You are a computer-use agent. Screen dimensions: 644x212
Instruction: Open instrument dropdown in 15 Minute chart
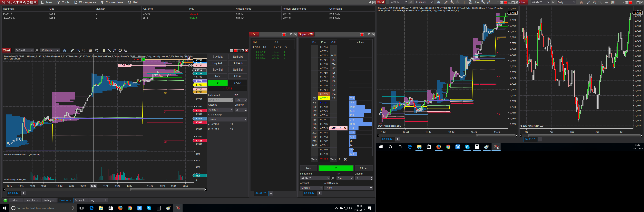[24, 50]
